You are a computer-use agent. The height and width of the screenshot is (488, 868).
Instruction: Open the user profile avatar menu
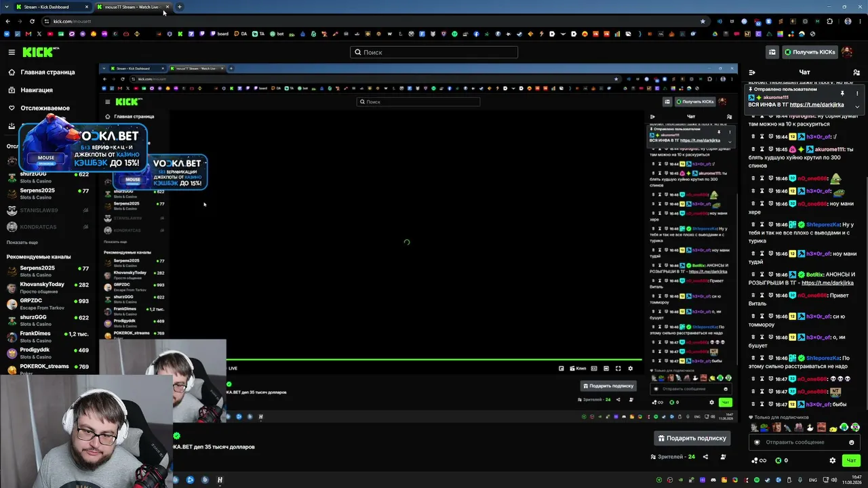[848, 52]
